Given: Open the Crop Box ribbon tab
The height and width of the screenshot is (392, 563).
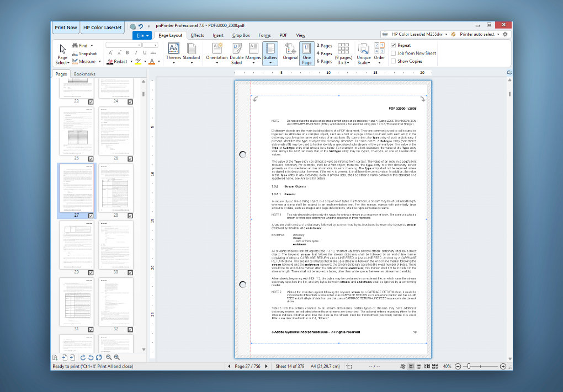Looking at the screenshot, I should coord(241,35).
